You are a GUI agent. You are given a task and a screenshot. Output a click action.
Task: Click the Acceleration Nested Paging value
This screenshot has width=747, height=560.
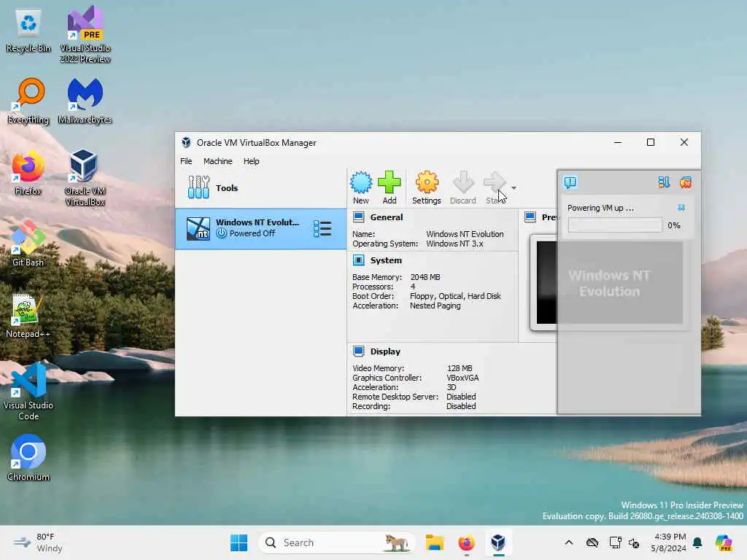click(435, 306)
